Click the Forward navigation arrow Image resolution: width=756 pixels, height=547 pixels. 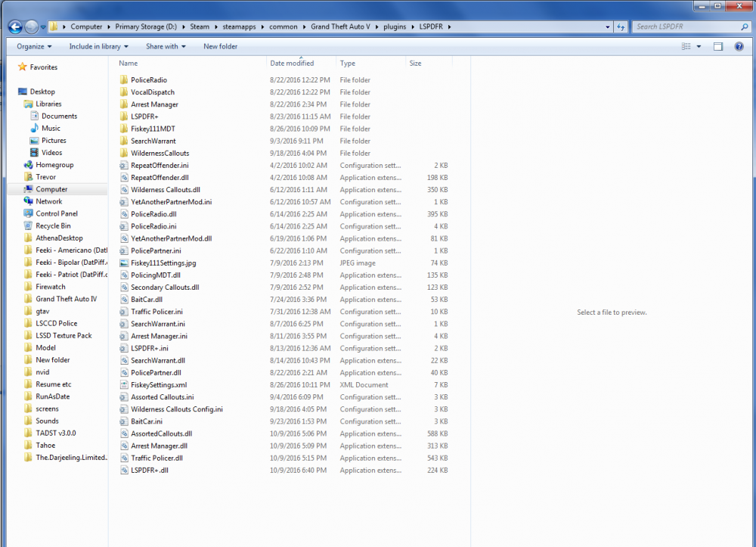point(31,27)
